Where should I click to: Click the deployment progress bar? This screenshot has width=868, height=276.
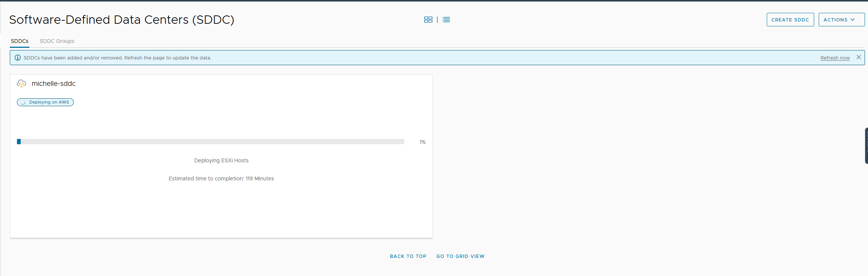(x=210, y=142)
